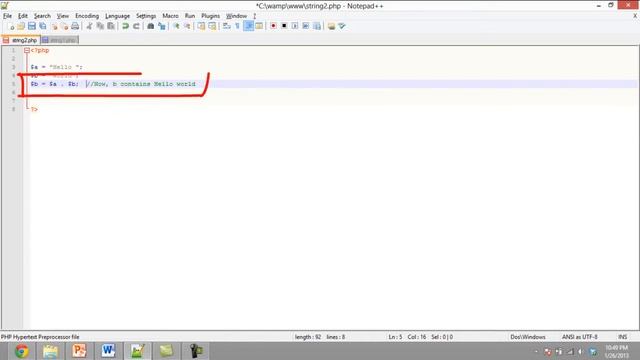Open PowerPoint from the taskbar

(80, 351)
